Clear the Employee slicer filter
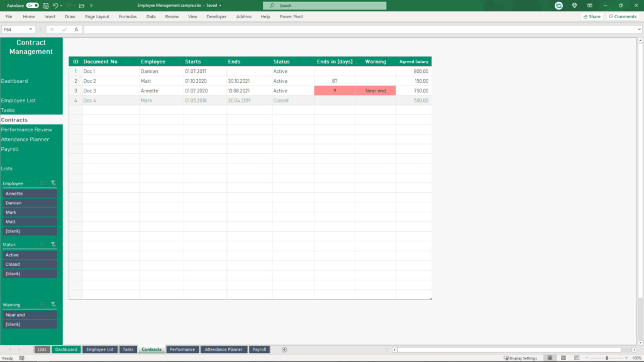 click(x=53, y=182)
